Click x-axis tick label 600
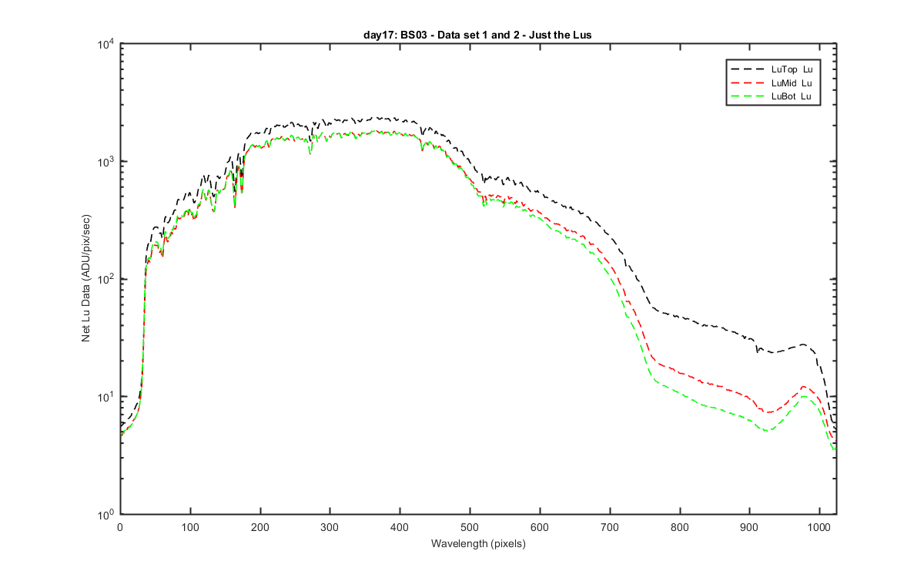 (540, 526)
